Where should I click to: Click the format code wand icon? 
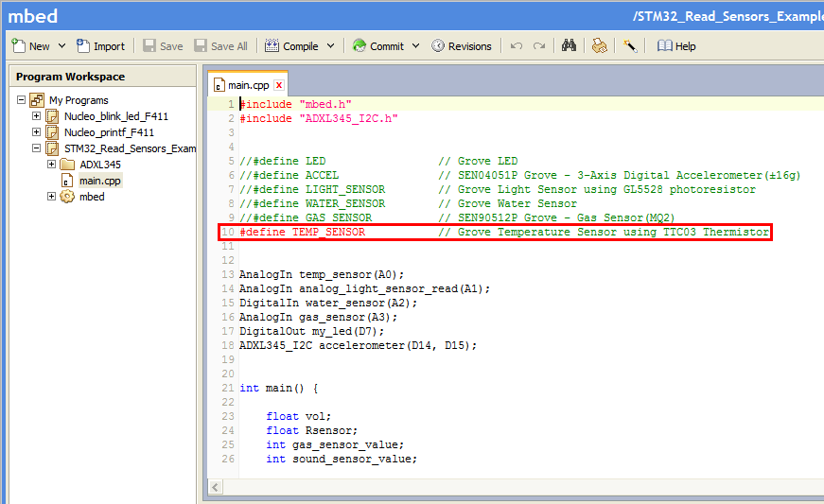click(x=629, y=45)
